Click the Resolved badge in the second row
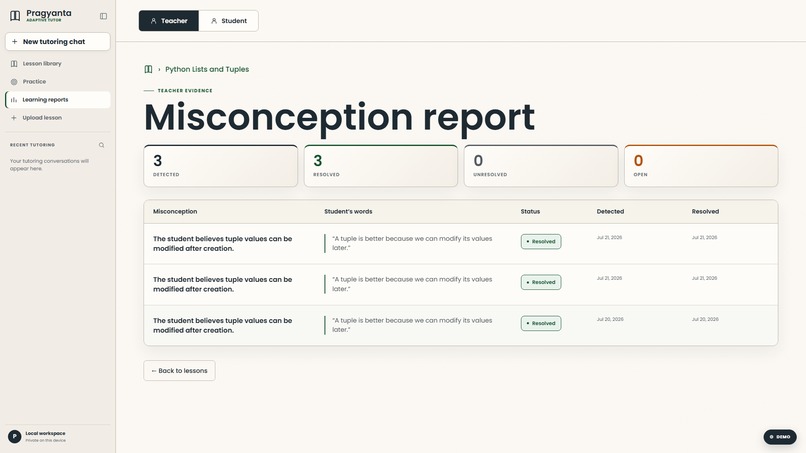Screen dimensions: 806x453 541,282
